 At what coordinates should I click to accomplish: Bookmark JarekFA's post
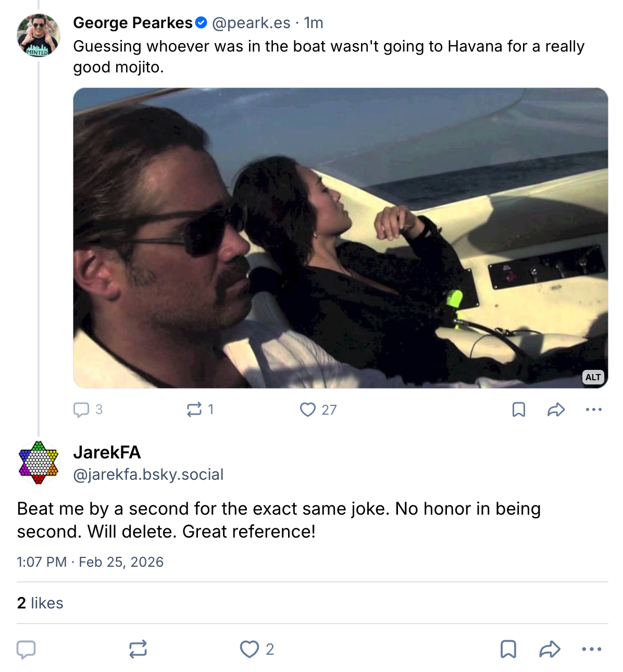tap(508, 649)
